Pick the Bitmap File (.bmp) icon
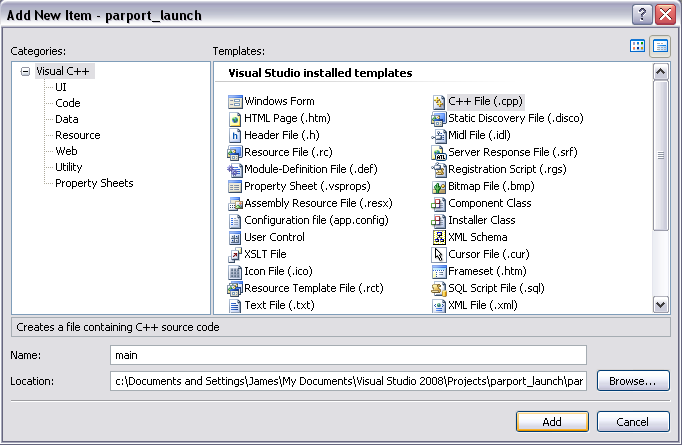 pyautogui.click(x=439, y=187)
